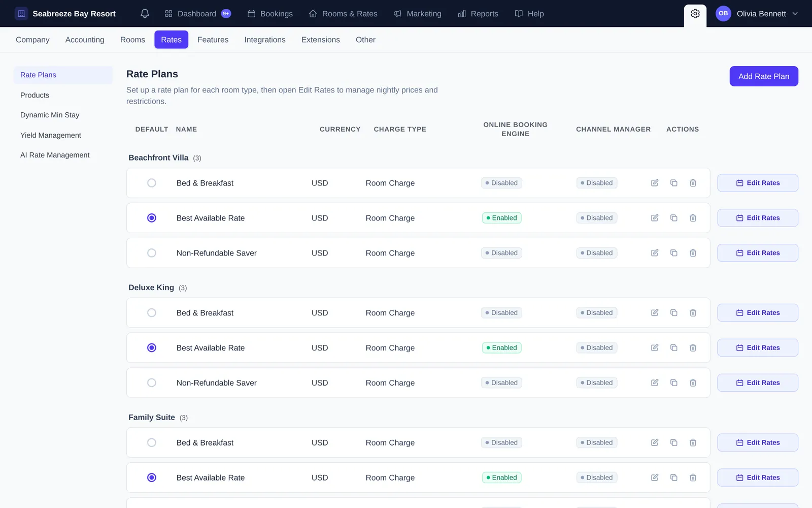Image resolution: width=812 pixels, height=508 pixels.
Task: Click the Seabreeze Bay Resort logo icon
Action: 21,14
